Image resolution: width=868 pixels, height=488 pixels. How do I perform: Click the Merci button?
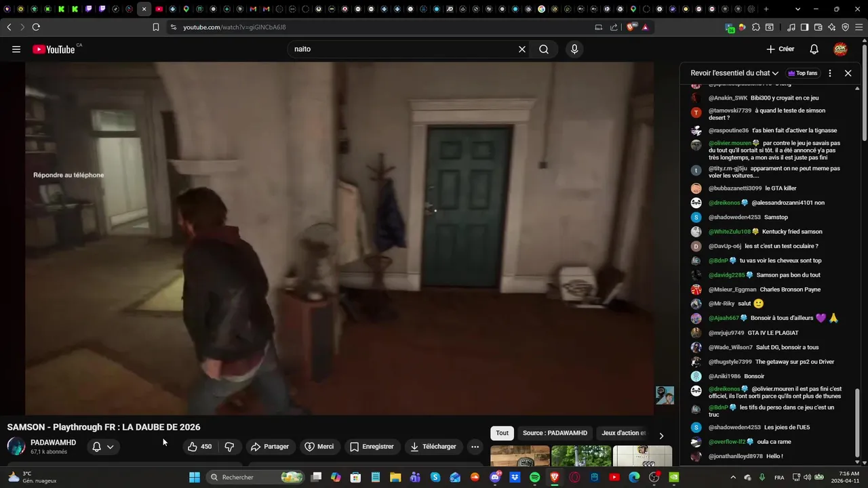pyautogui.click(x=319, y=447)
